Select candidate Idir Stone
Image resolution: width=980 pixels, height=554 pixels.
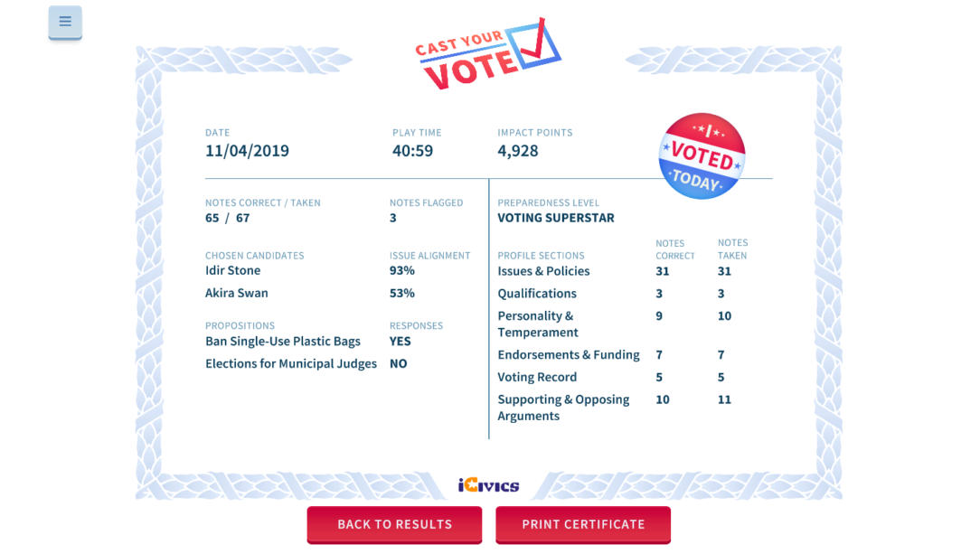[x=233, y=270]
